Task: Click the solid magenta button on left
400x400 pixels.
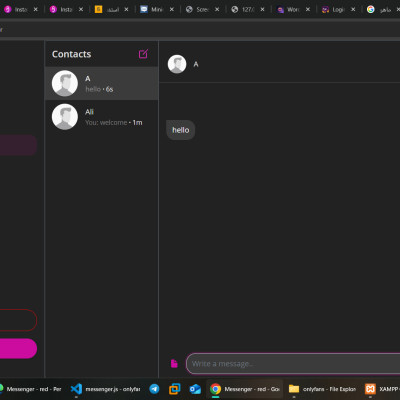Action: (18, 348)
